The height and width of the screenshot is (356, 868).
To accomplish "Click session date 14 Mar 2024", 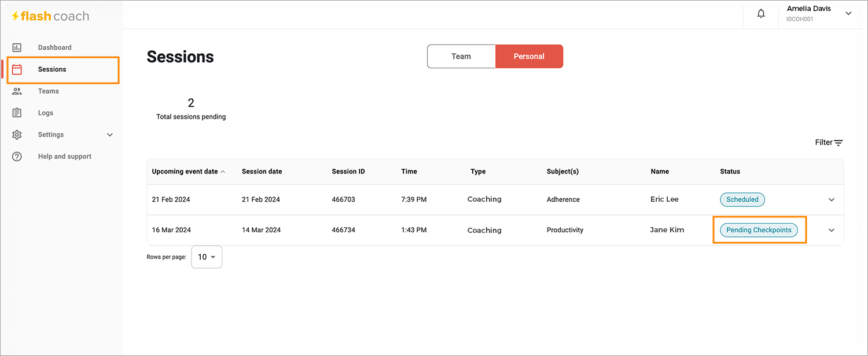I will (x=262, y=230).
